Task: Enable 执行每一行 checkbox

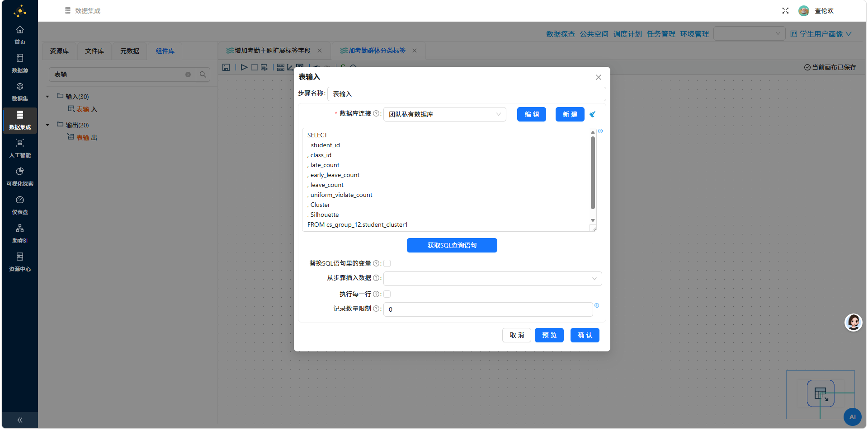Action: [x=387, y=294]
